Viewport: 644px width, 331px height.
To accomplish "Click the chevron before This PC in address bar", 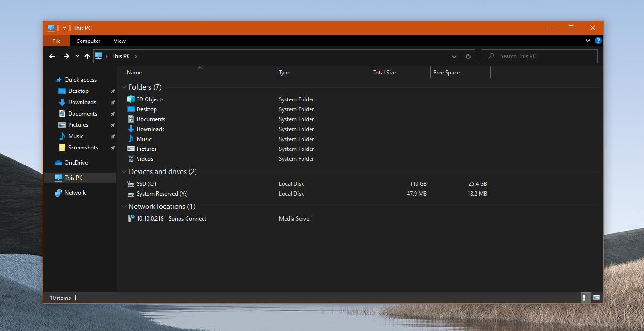I will tap(107, 56).
